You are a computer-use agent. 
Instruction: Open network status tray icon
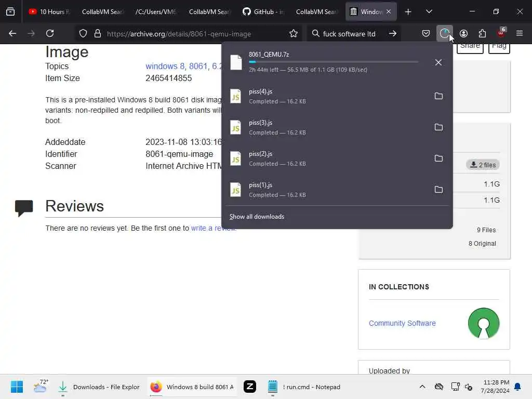pos(455,387)
